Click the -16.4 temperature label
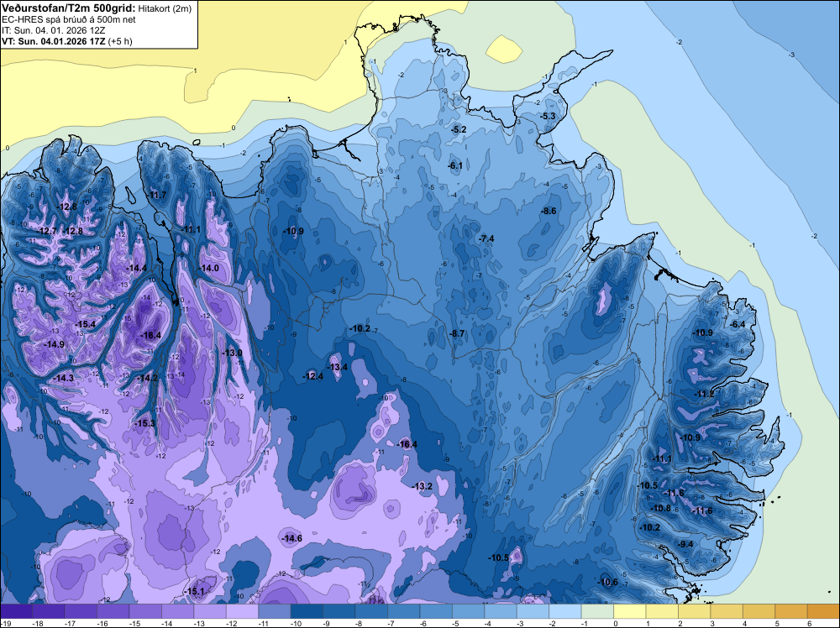Viewport: 840px width, 628px height. coord(407,444)
